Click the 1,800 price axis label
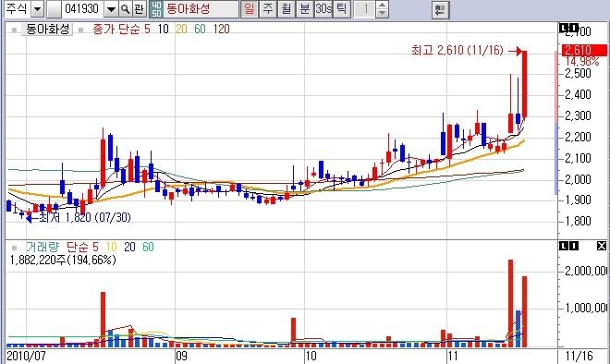This screenshot has height=364, width=610. coord(578,222)
